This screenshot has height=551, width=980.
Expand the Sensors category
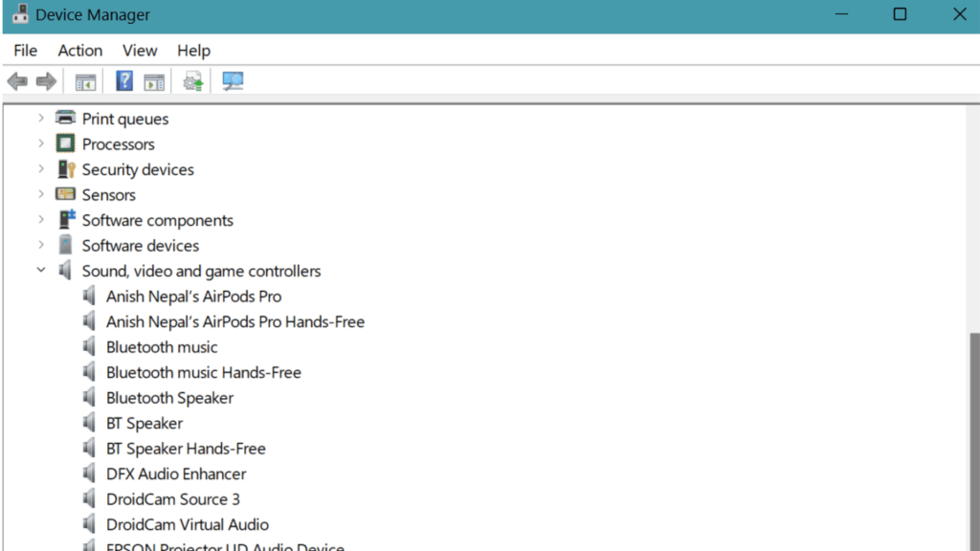[41, 193]
